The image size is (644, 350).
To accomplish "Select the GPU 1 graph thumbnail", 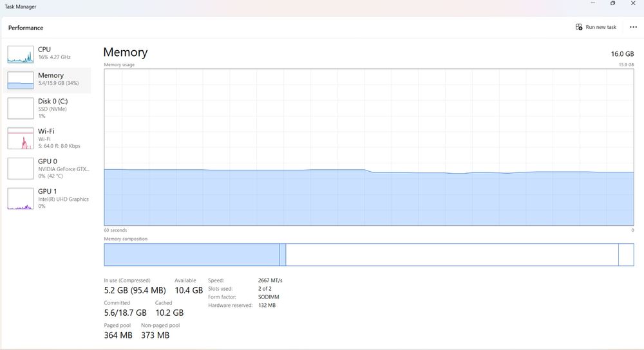I will [20, 199].
